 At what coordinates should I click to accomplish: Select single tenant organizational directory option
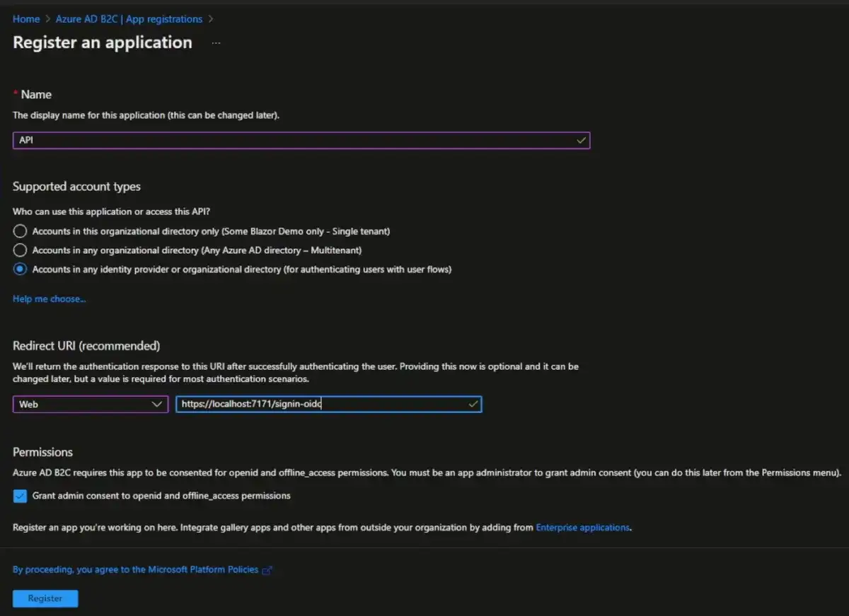point(21,231)
